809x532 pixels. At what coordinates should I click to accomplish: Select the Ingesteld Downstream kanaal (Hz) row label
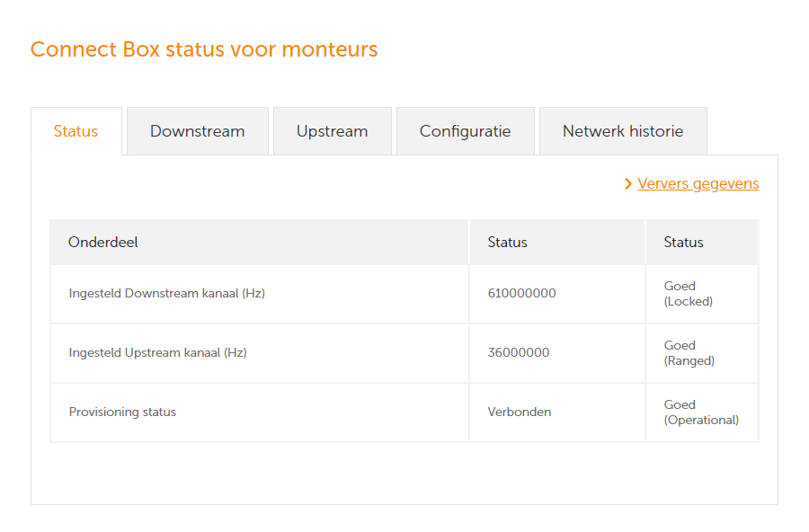click(166, 293)
